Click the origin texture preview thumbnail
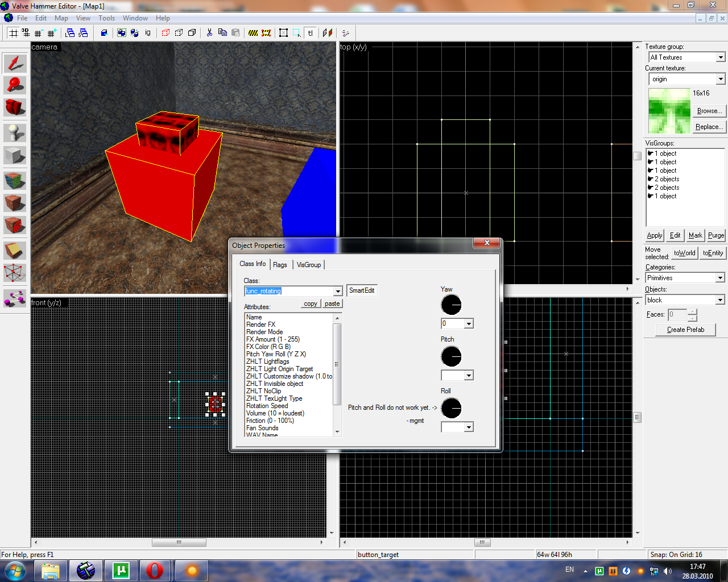This screenshot has width=728, height=582. click(669, 111)
